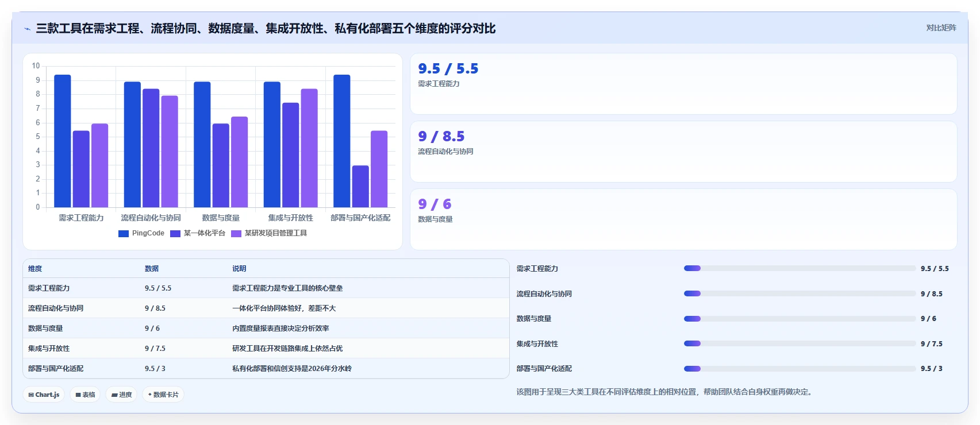980x425 pixels.
Task: Toggle the 某研发项目管理工具 legend entry
Action: tap(269, 233)
